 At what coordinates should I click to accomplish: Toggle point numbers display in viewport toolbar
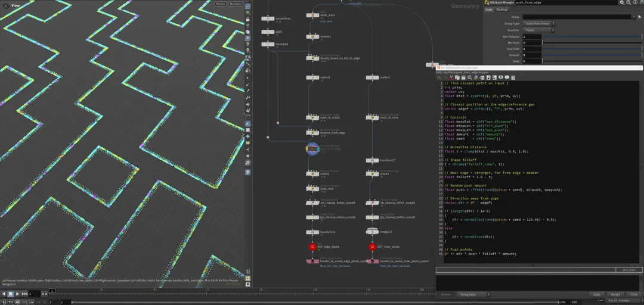pyautogui.click(x=248, y=97)
